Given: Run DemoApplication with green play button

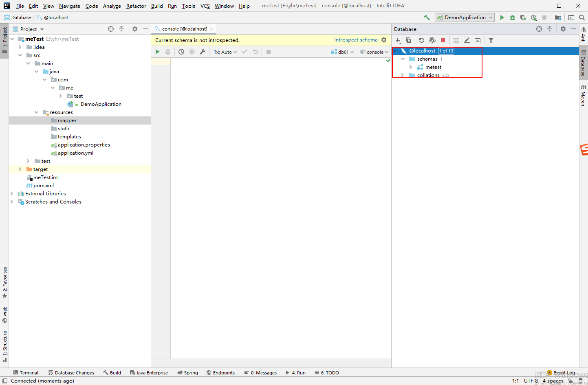Looking at the screenshot, I should [502, 17].
